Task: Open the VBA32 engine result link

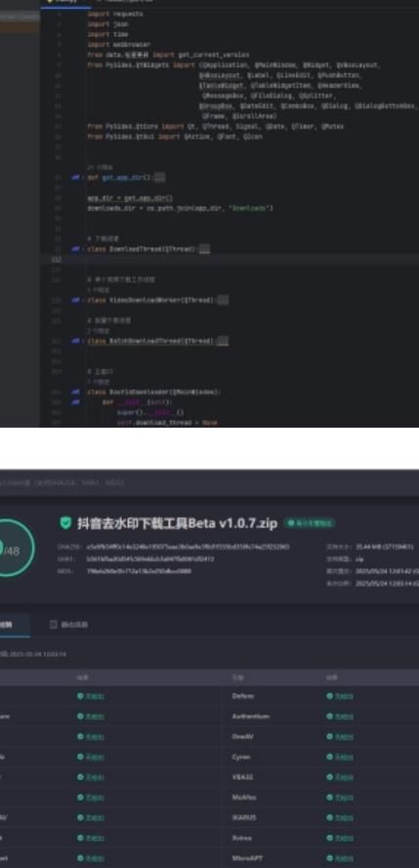Action: 344,776
